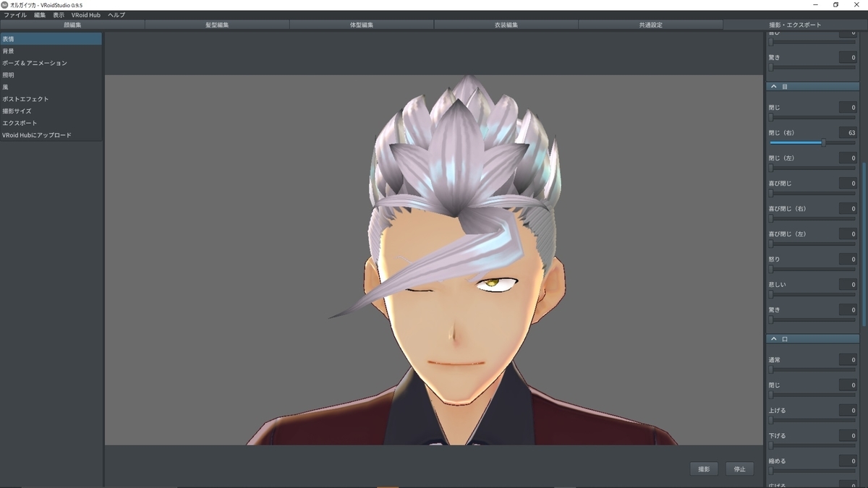Click the 怒り slider
The width and height of the screenshot is (868, 488).
(812, 269)
